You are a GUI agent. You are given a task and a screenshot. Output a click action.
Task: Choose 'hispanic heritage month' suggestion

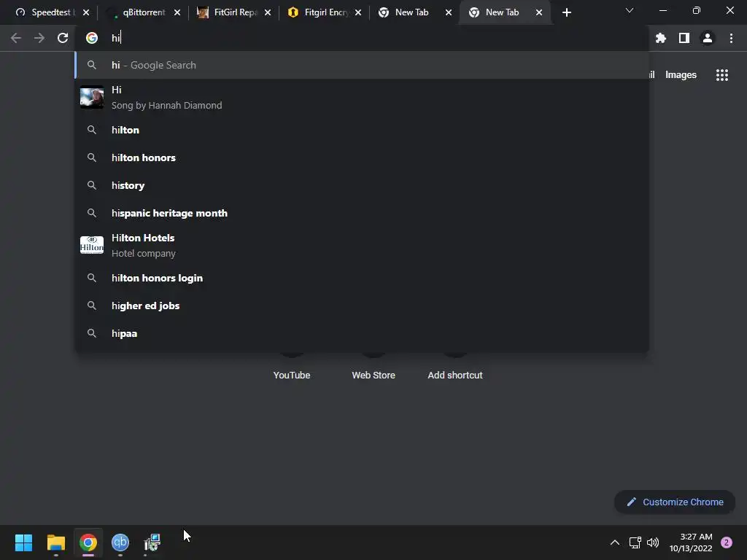click(362, 213)
